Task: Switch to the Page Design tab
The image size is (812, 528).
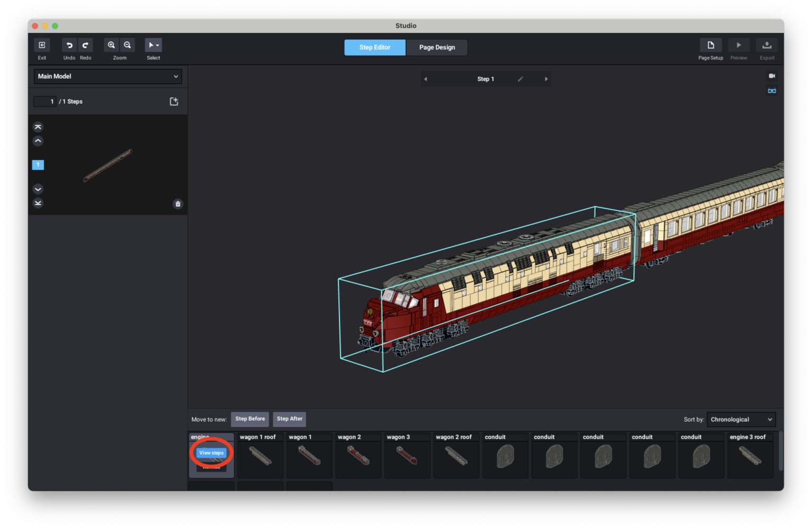Action: [x=437, y=48]
